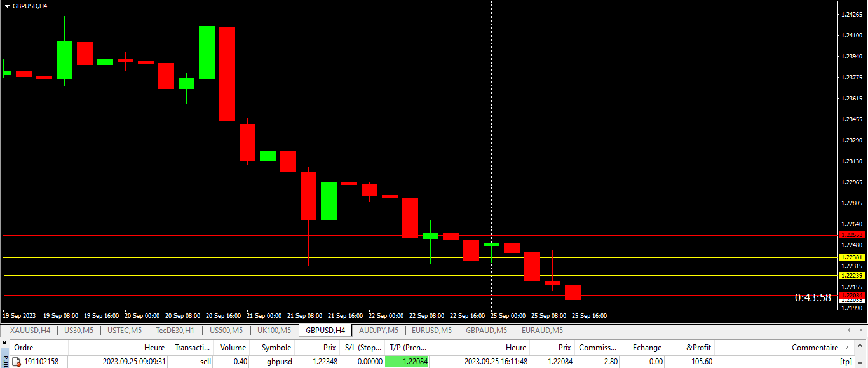Select the EURAUD,M5 chart tab
868x368 pixels.
(542, 331)
